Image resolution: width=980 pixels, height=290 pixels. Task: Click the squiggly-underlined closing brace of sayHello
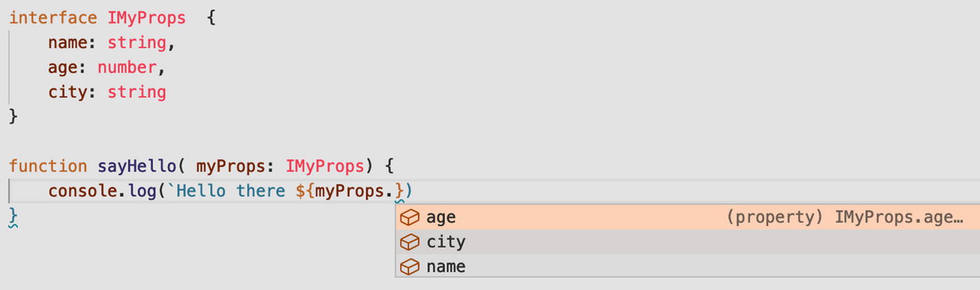pos(13,216)
